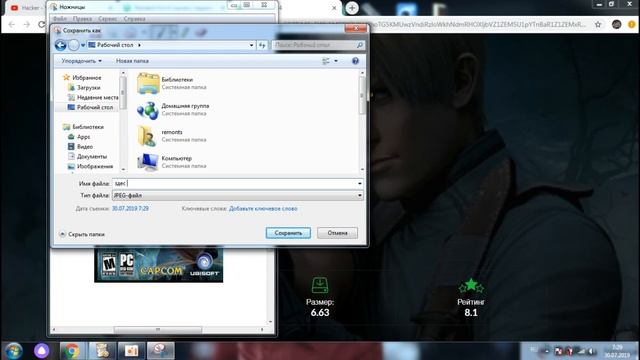Open the Windows Start button
This screenshot has width=640, height=360.
click(13, 351)
